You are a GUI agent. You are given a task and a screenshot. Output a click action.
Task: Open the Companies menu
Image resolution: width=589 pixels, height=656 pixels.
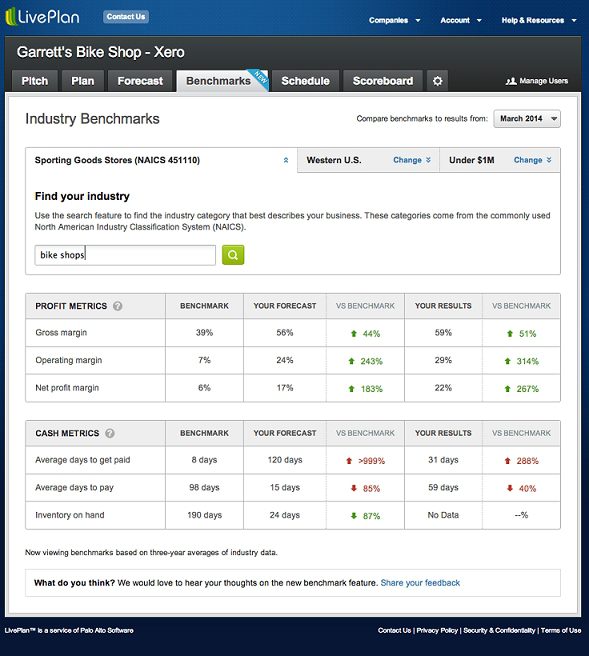(x=394, y=20)
